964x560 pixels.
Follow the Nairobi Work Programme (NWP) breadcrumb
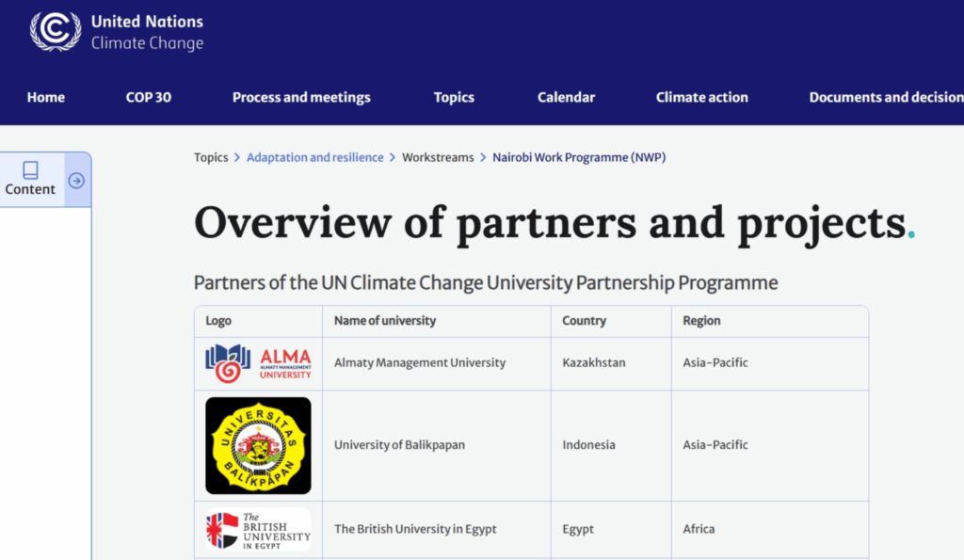pyautogui.click(x=578, y=157)
